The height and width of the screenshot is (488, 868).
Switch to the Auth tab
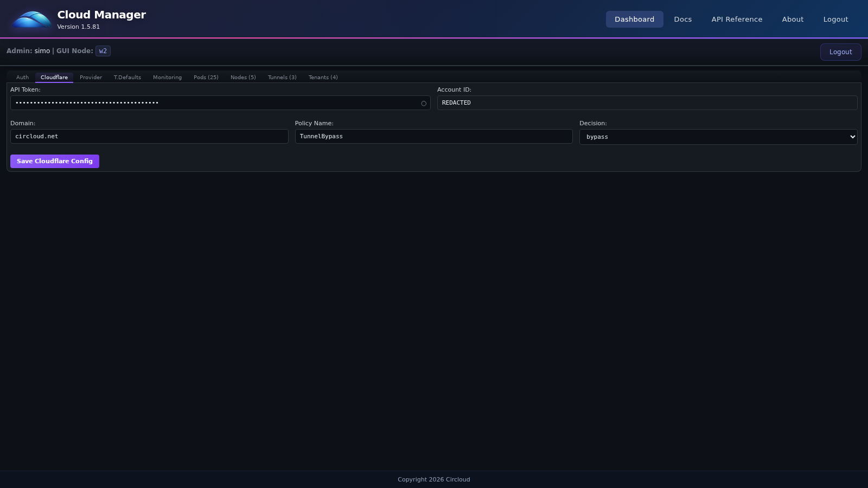coord(22,77)
